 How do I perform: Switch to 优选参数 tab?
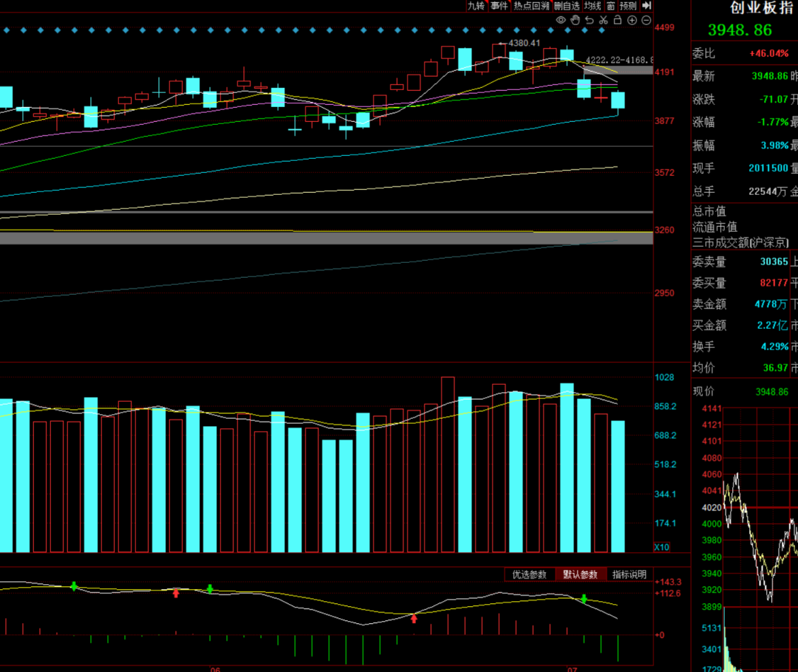click(529, 575)
